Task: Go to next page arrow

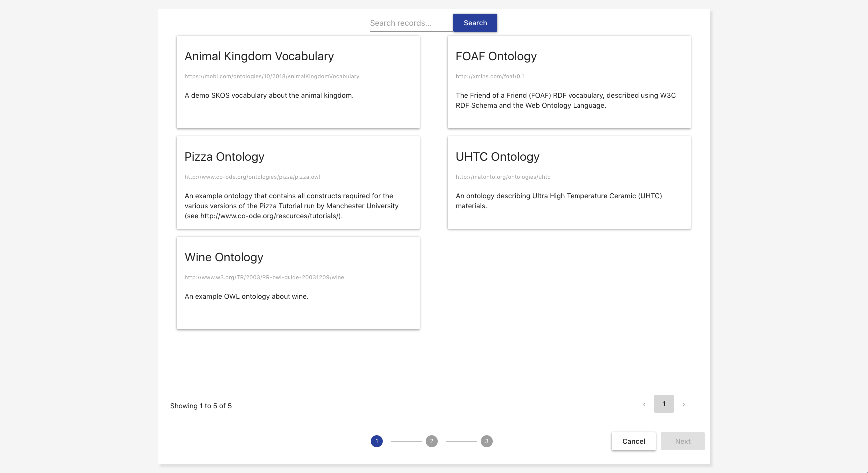Action: [684, 404]
